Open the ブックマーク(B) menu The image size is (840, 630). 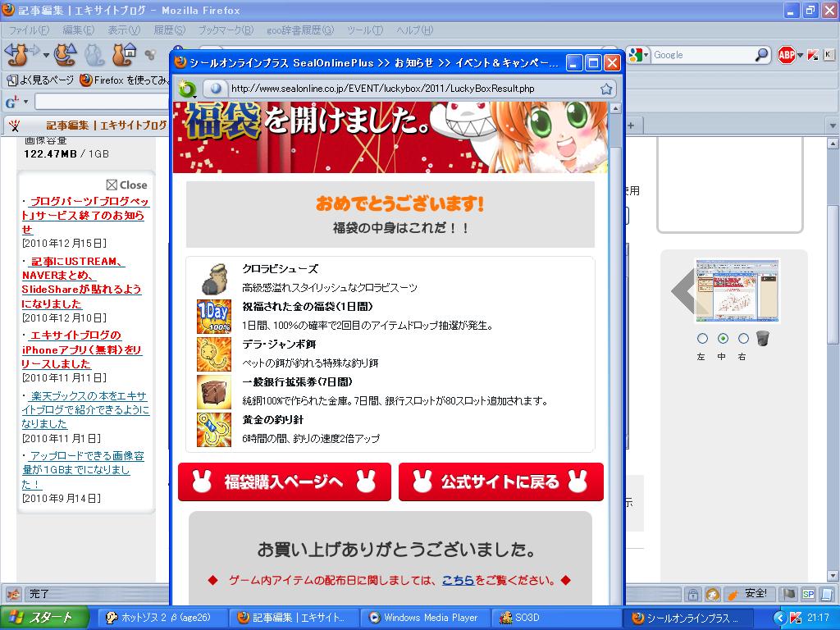[226, 30]
